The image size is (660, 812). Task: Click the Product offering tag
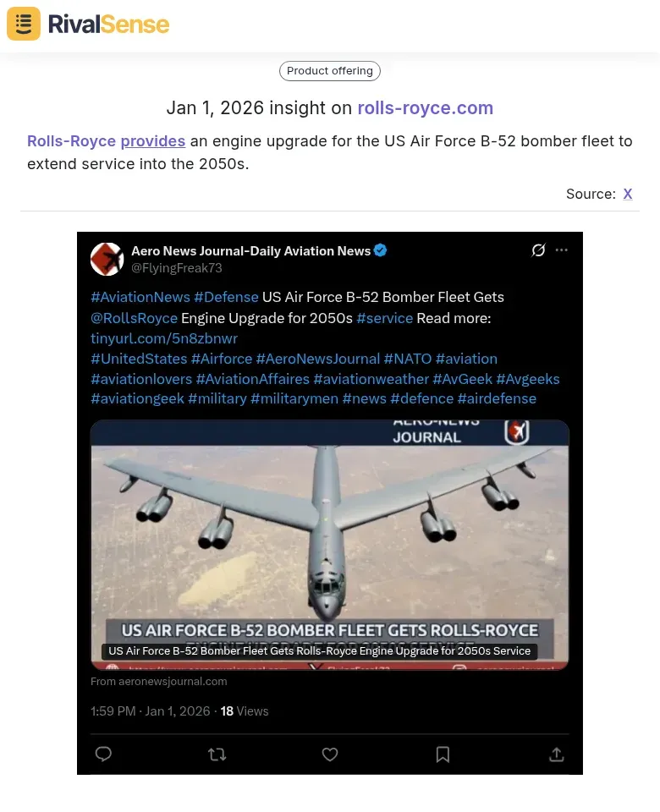click(330, 71)
